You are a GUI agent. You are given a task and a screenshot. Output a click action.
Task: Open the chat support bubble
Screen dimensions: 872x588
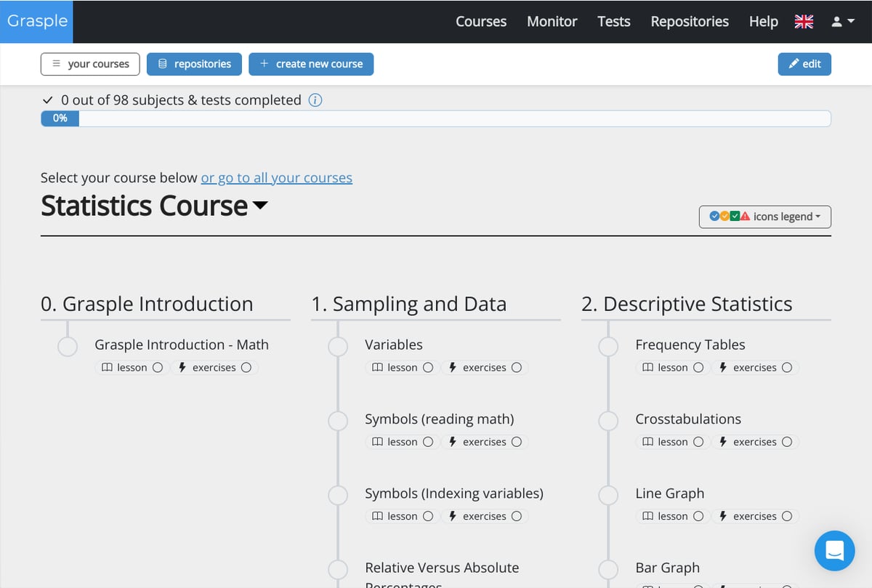(x=834, y=551)
